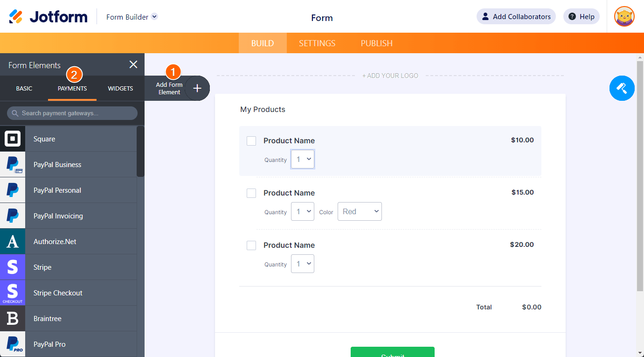
Task: Select the $20.00 product checkbox
Action: coord(251,245)
